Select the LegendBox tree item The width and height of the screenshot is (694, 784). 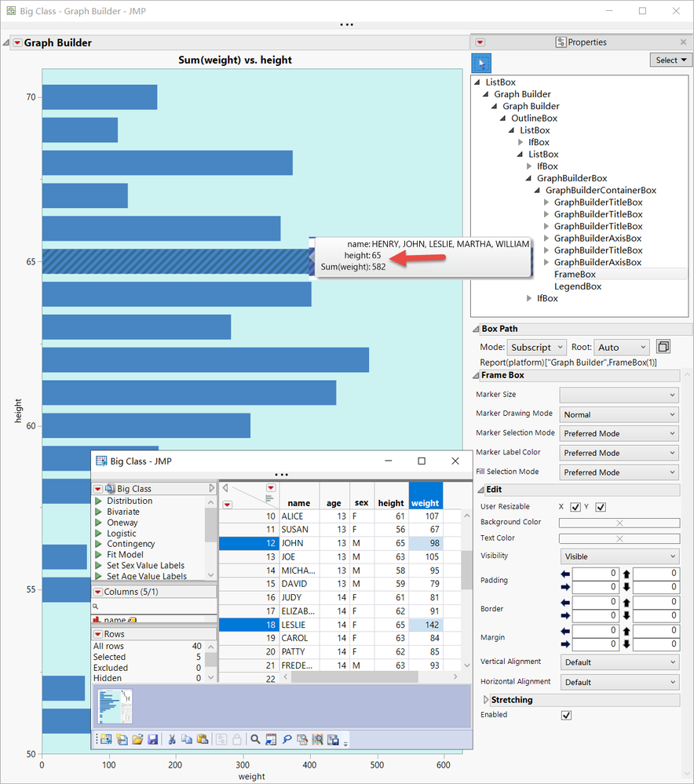click(577, 286)
